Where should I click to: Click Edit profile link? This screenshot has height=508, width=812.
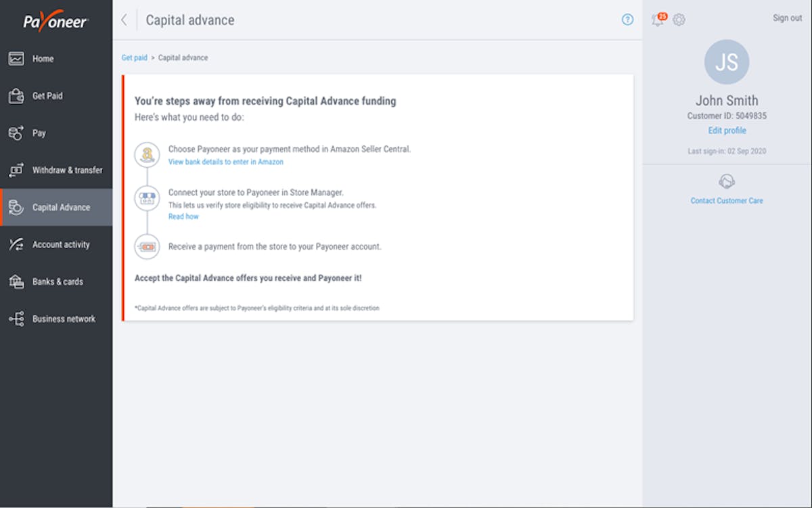pyautogui.click(x=727, y=131)
